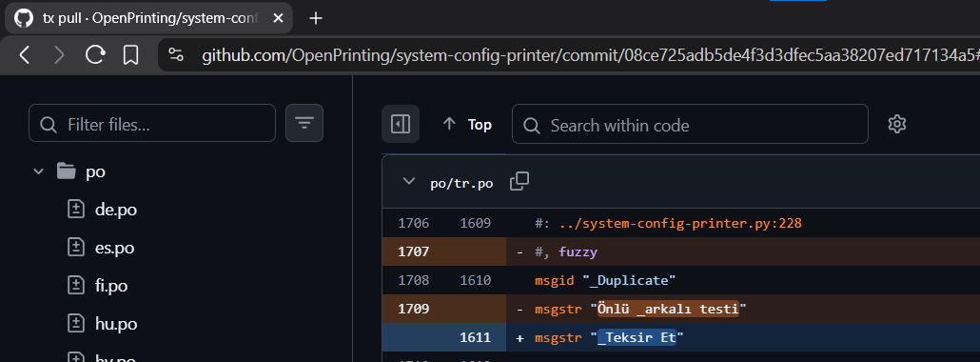
Task: Collapse the po/tr.po file diff
Action: click(x=409, y=182)
